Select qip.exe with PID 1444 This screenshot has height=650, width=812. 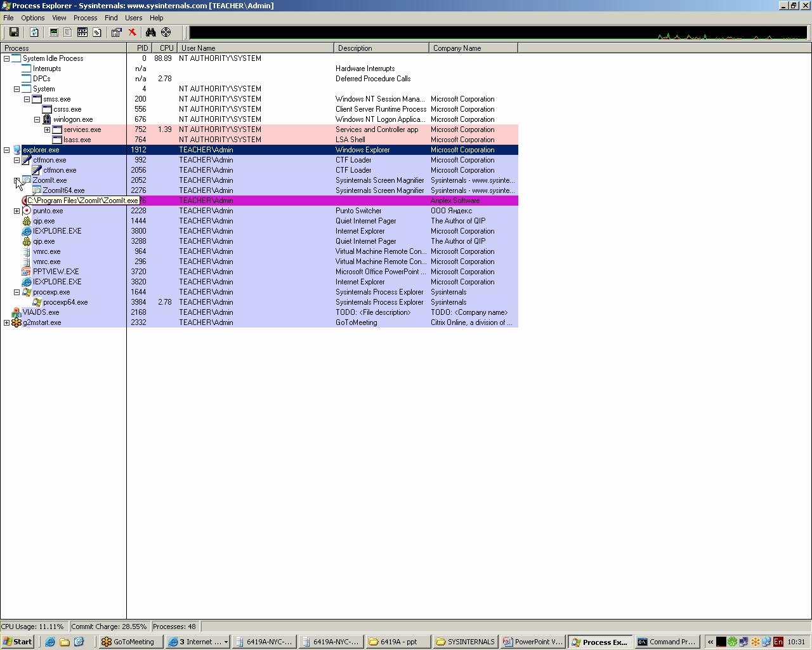(259, 221)
